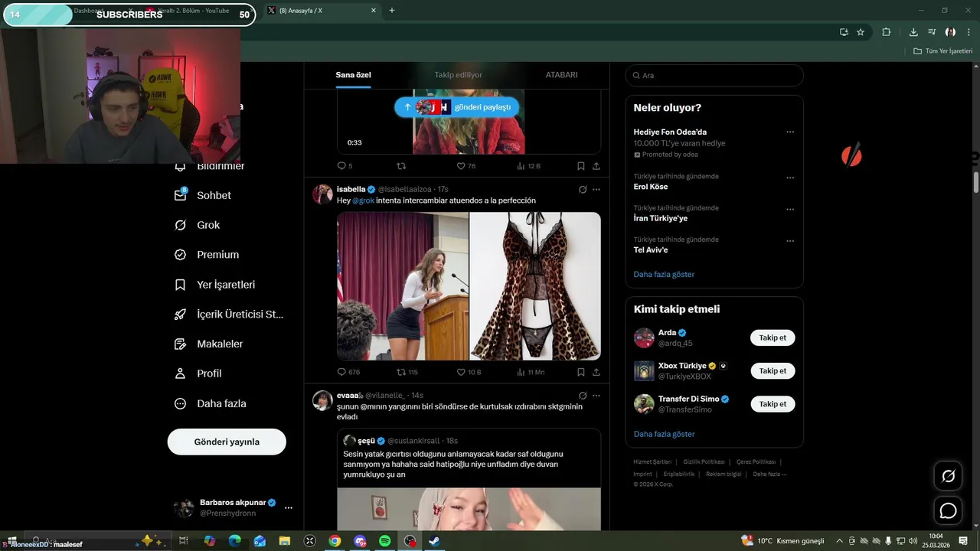Open the Grok icon in sidebar
The height and width of the screenshot is (551, 980).
(181, 225)
